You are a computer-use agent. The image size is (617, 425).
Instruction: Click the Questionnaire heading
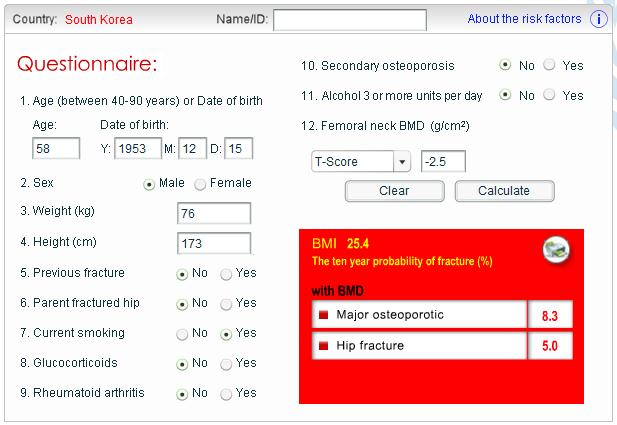[x=87, y=64]
